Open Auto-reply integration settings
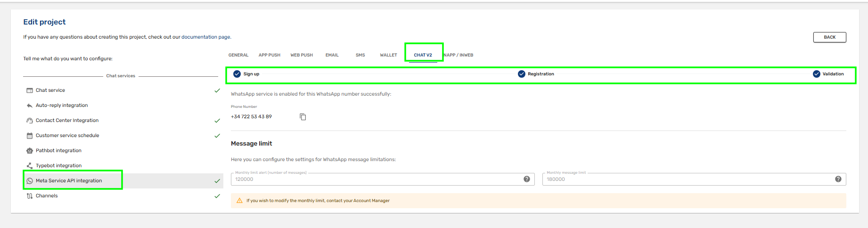 (x=123, y=106)
